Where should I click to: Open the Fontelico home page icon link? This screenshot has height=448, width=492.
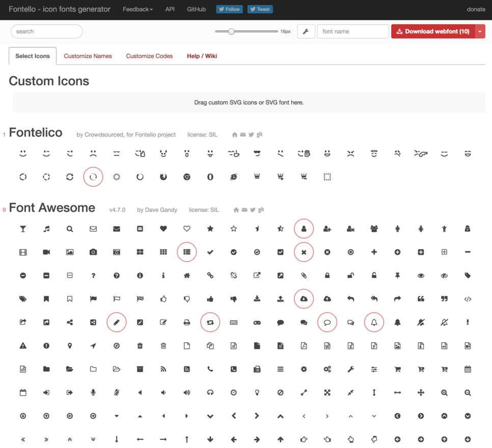(234, 134)
